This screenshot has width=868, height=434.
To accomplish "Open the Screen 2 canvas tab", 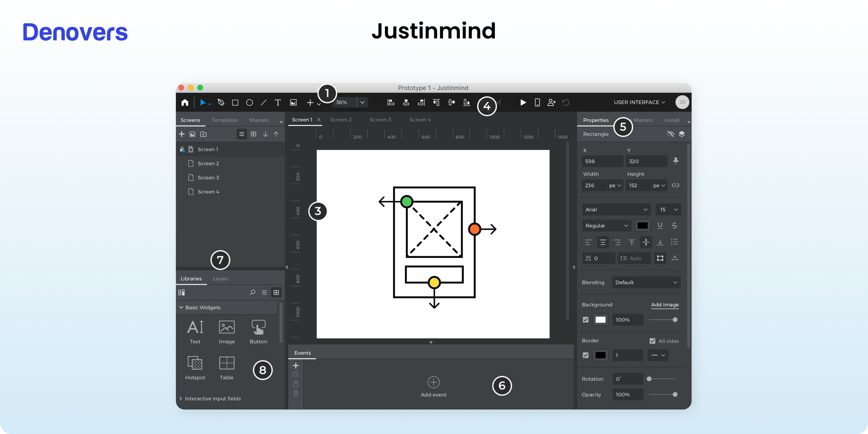I will [341, 120].
